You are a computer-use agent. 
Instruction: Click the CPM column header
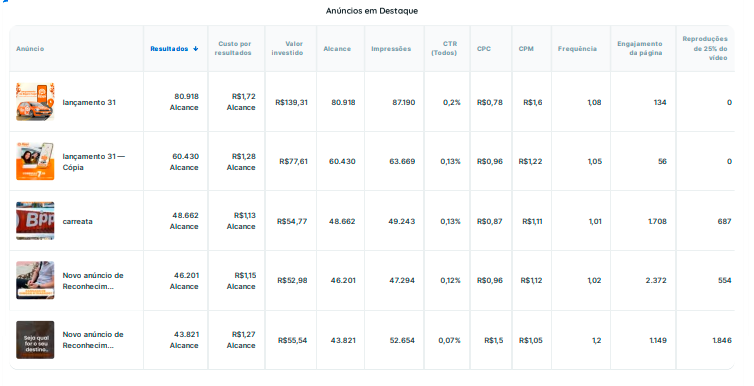(526, 49)
